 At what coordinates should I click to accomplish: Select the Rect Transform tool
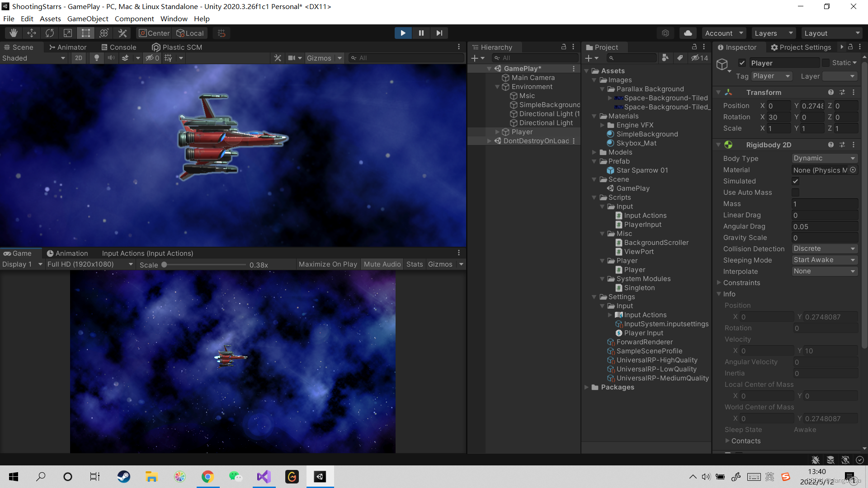click(86, 33)
